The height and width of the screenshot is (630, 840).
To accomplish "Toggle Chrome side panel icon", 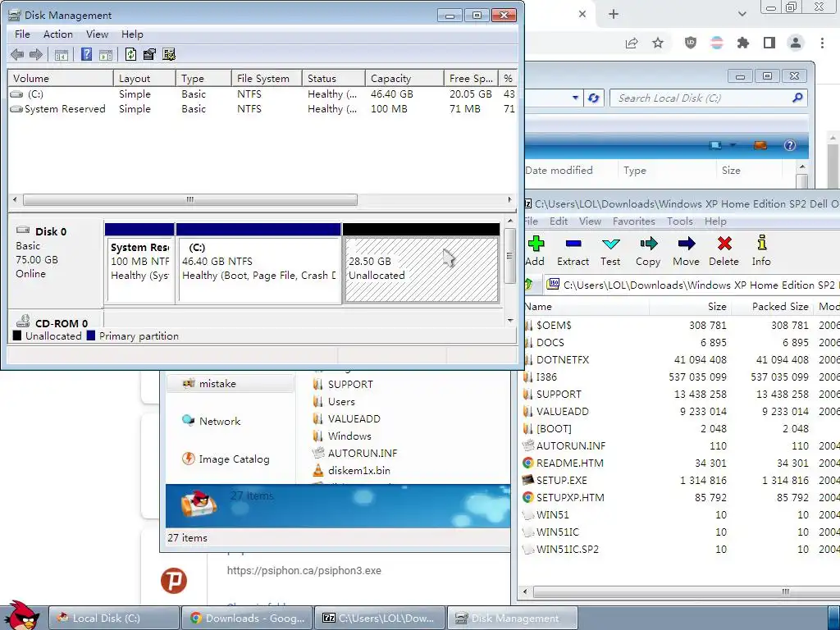I will 769,43.
